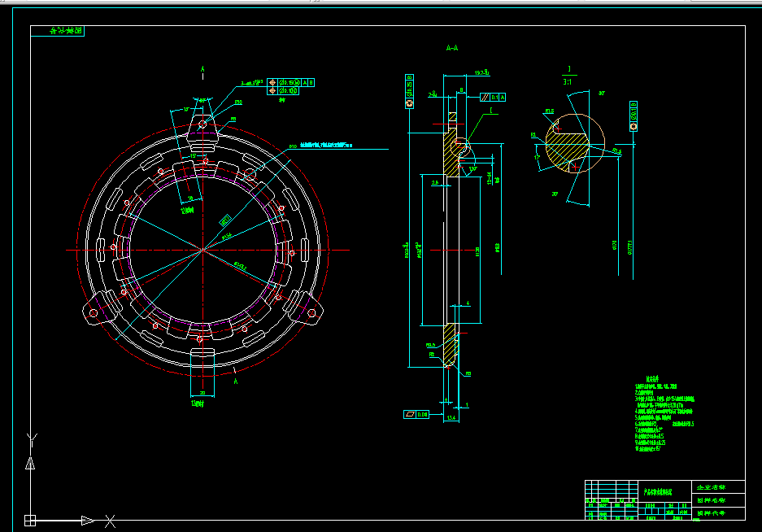Select the 3:1 detail scale text
This screenshot has width=762, height=532.
click(568, 82)
